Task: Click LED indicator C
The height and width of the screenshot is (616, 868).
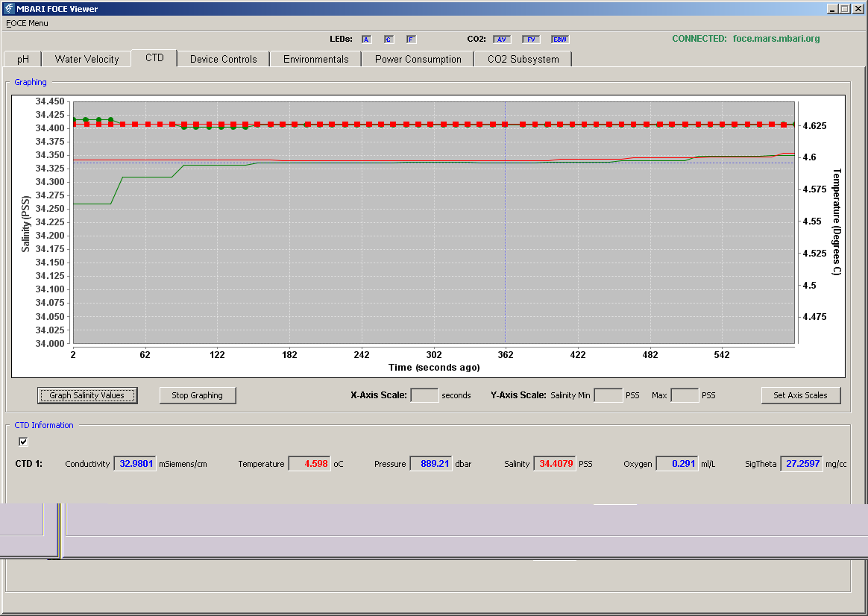Action: pos(389,40)
